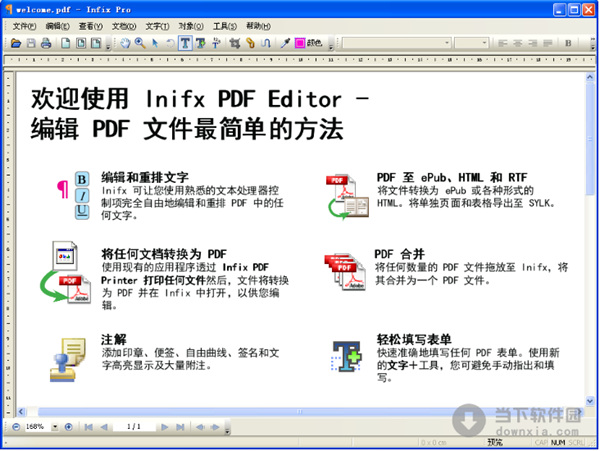Select the Crop tool

pos(235,43)
